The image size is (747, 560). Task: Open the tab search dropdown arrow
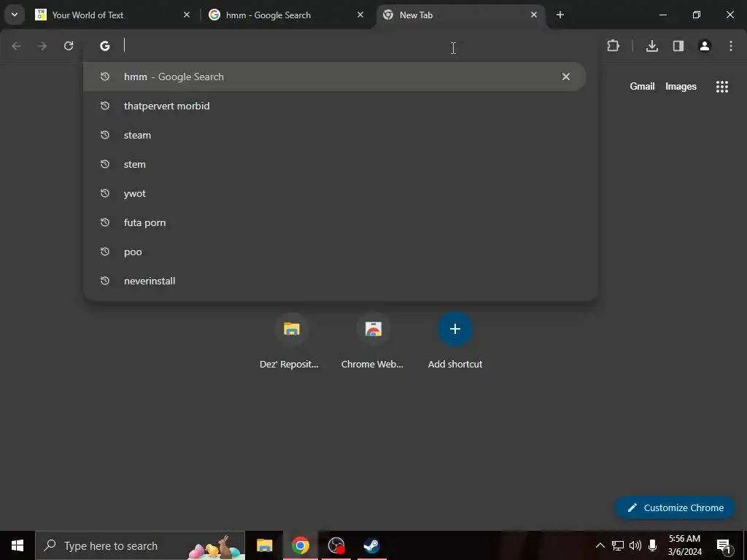tap(15, 15)
